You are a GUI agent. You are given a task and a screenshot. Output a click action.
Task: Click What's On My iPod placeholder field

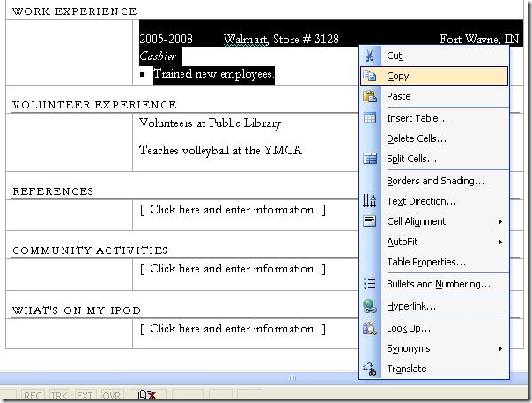click(233, 329)
